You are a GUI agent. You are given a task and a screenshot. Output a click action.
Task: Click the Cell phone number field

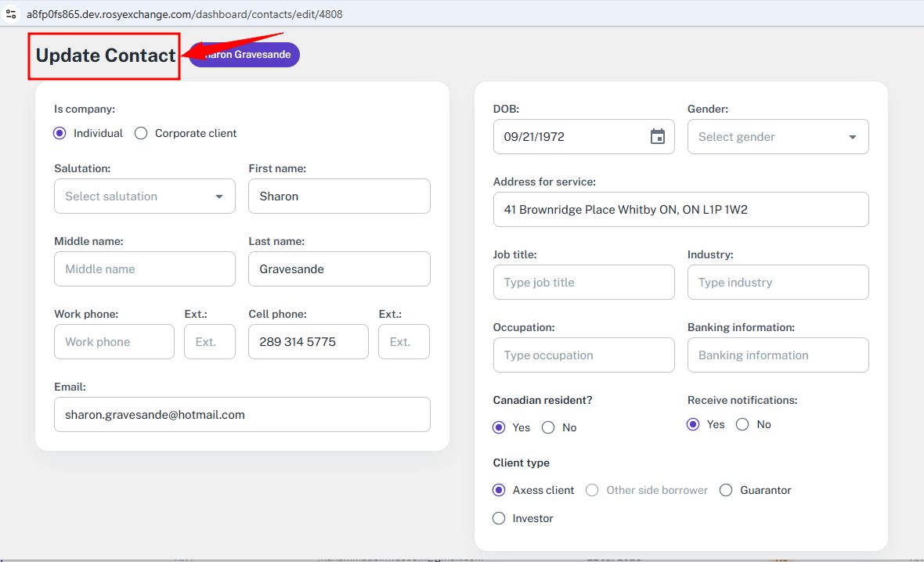point(308,342)
